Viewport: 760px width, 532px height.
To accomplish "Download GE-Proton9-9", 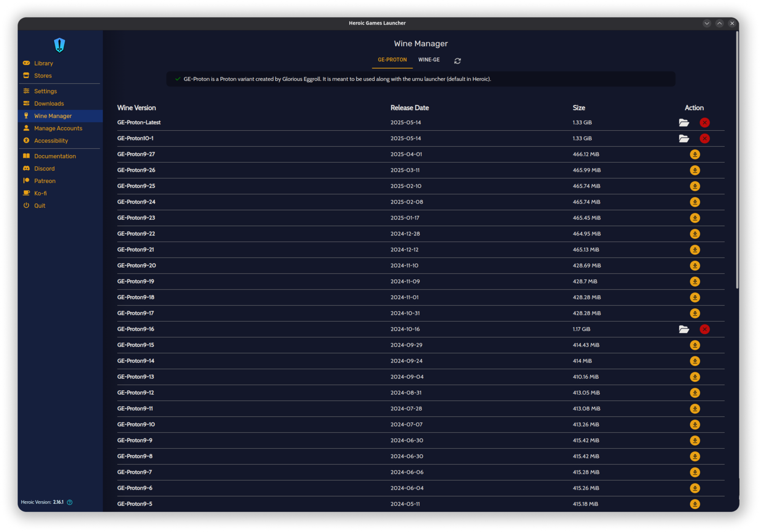I will (695, 440).
